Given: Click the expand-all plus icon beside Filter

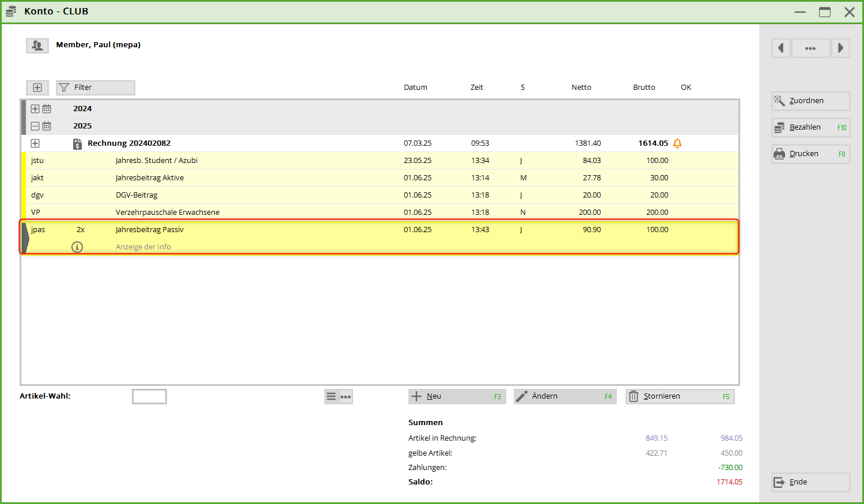Looking at the screenshot, I should point(37,88).
